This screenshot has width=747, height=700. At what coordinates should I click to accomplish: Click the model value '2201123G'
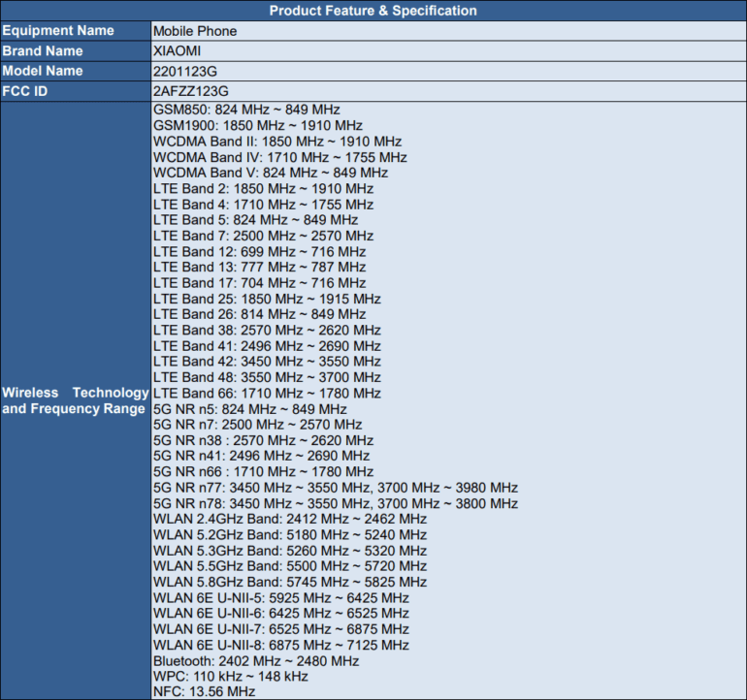click(185, 72)
